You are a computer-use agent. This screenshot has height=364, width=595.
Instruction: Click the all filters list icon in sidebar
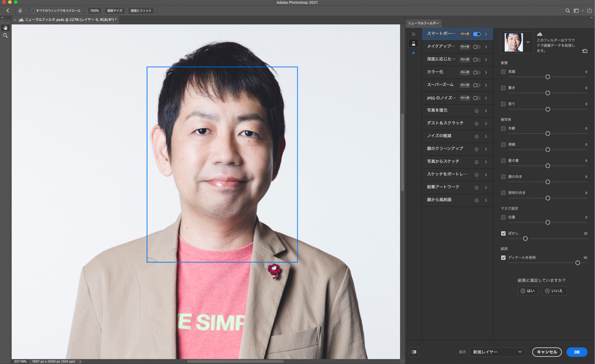click(414, 34)
